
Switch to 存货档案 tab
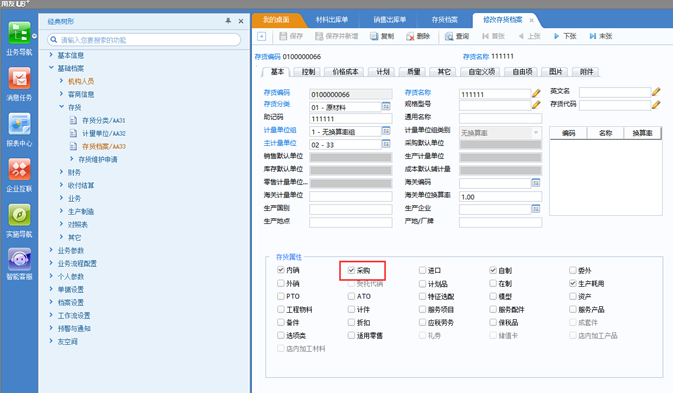click(x=444, y=20)
